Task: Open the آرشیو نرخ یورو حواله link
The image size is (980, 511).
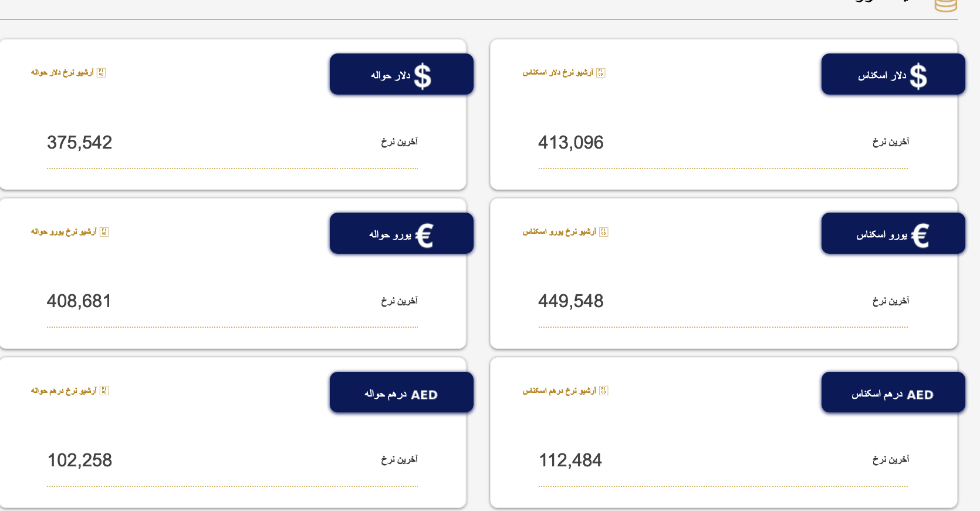Action: click(x=65, y=233)
